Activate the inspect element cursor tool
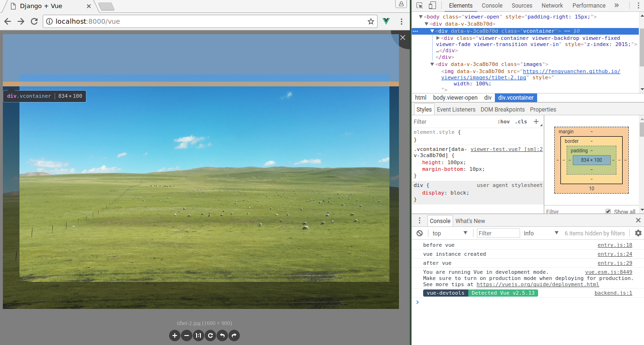Viewport: 644px width, 345px height. tap(420, 5)
